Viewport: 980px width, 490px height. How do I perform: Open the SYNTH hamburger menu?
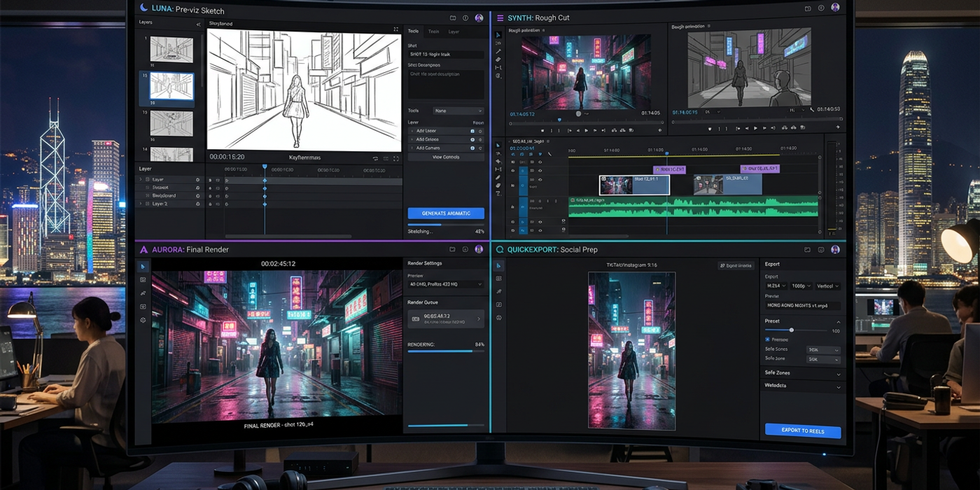500,17
